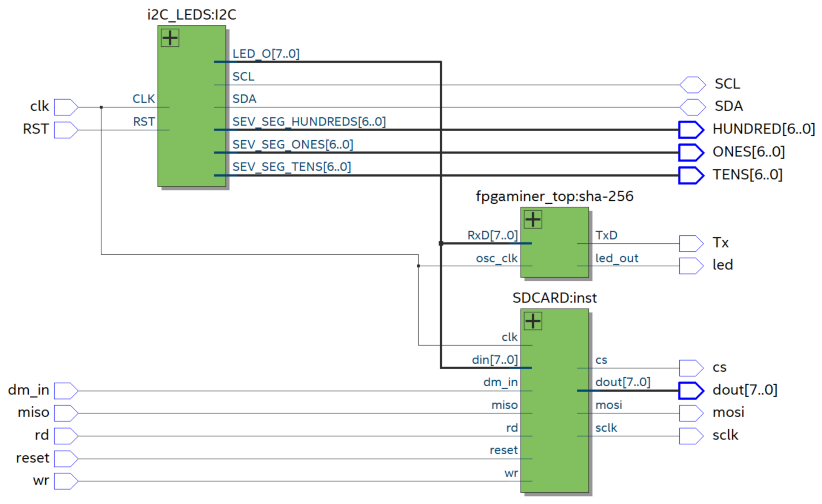Click the LED_O[7..0] port label

266,54
